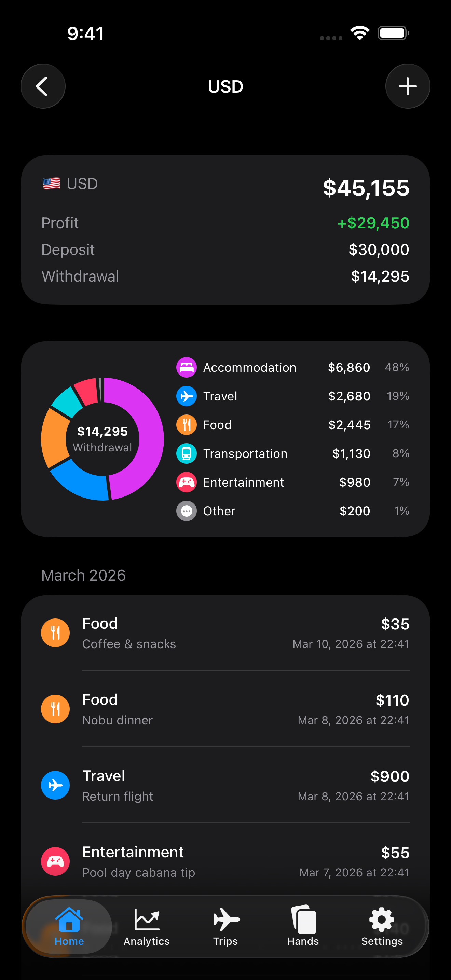Go to the Hands tab
The width and height of the screenshot is (451, 980).
coord(303,927)
